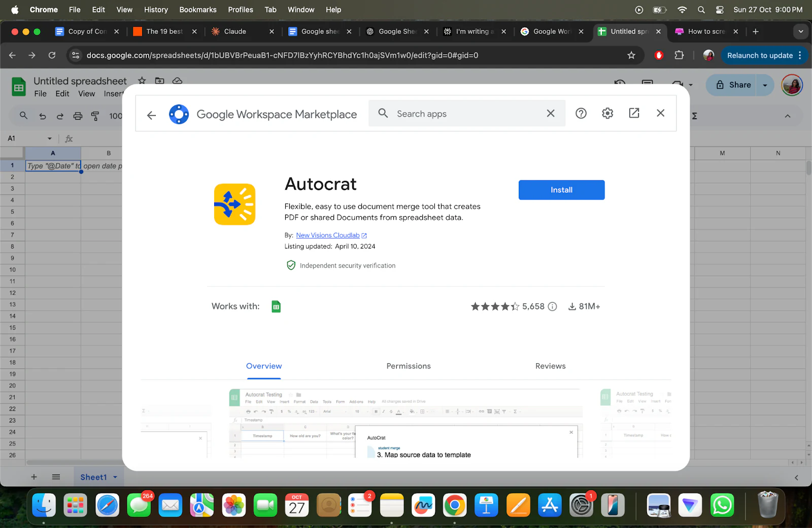Close the Marketplace dialog
This screenshot has width=812, height=528.
[x=660, y=113]
